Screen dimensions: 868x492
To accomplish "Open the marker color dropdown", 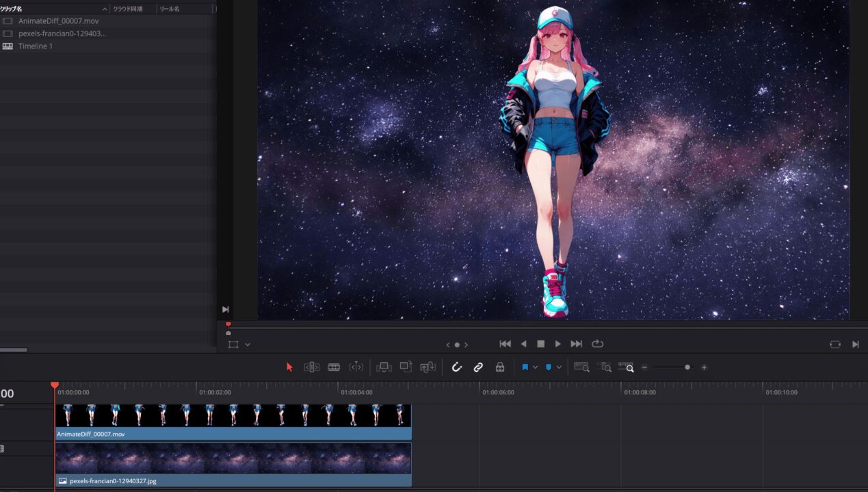I will click(559, 367).
